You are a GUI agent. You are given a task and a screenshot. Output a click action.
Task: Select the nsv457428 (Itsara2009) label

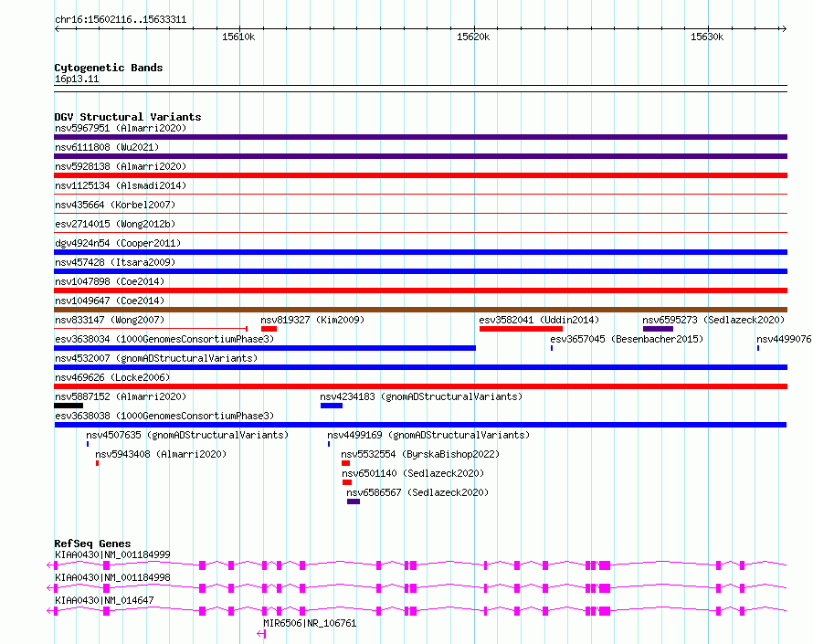pyautogui.click(x=115, y=262)
